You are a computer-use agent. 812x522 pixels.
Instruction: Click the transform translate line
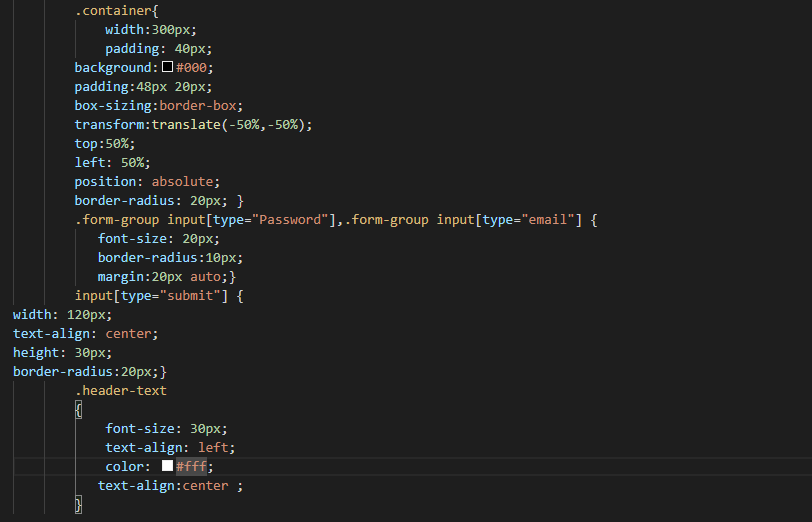pyautogui.click(x=193, y=125)
